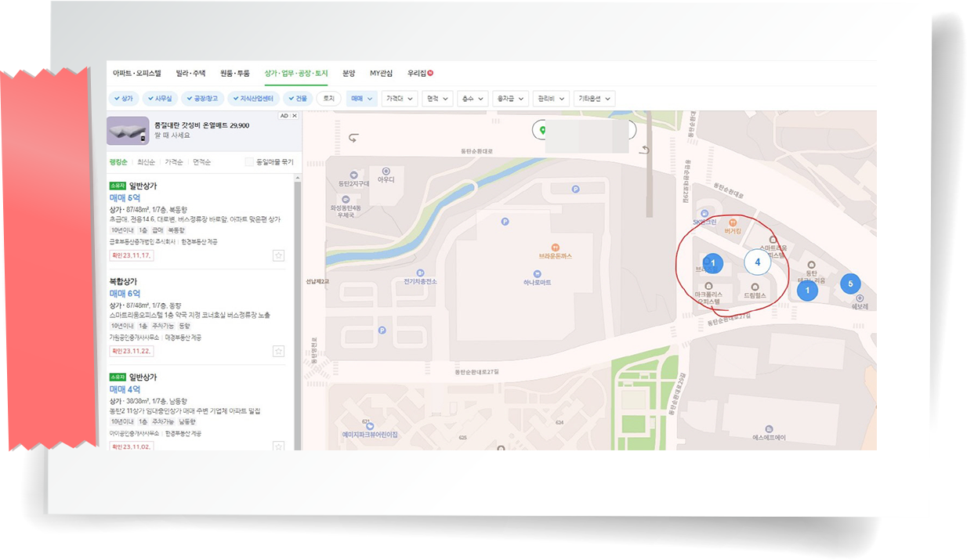Screen dimensions: 967x560
Task: Toggle the 건물 filter chip
Action: coord(299,99)
